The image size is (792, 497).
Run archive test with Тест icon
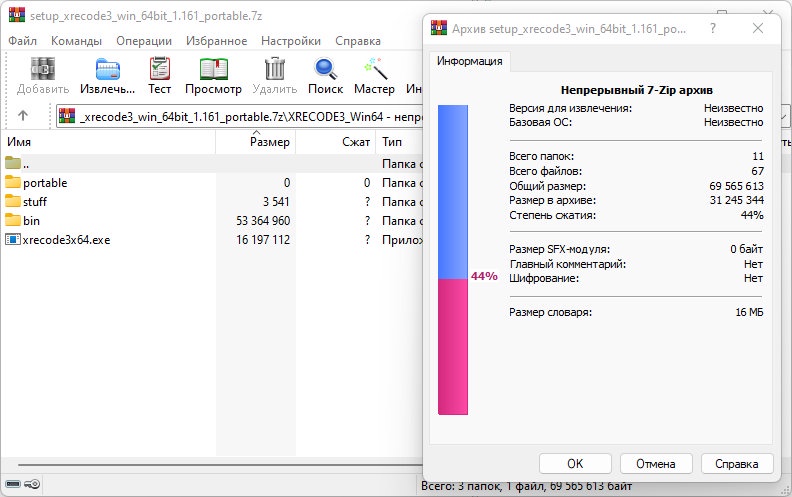pyautogui.click(x=159, y=69)
